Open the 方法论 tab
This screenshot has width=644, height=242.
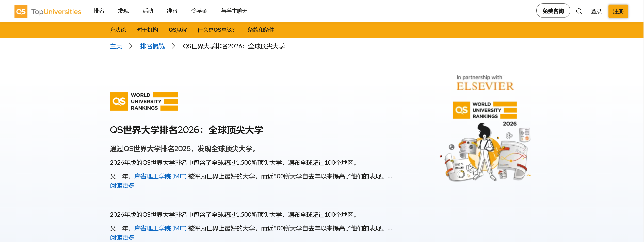click(x=118, y=30)
